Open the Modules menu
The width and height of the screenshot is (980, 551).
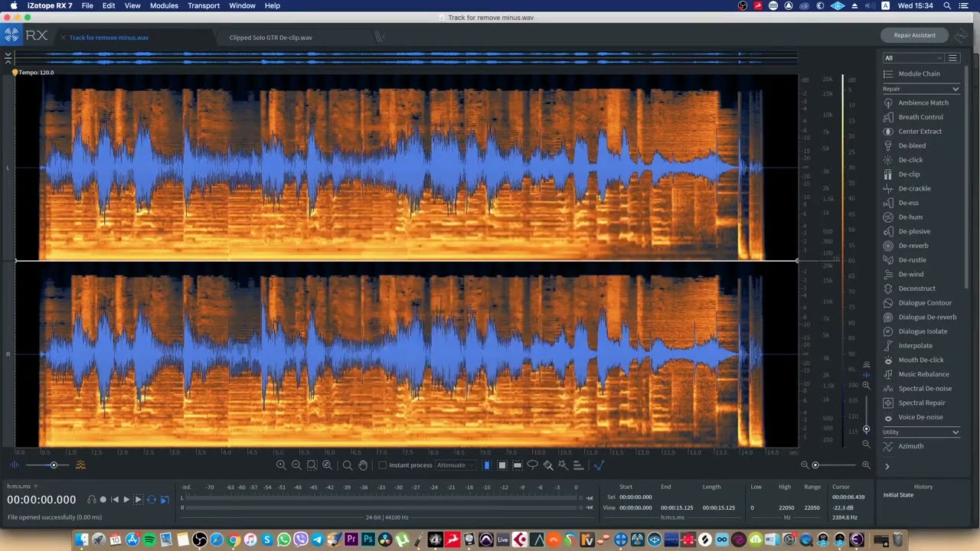click(164, 5)
